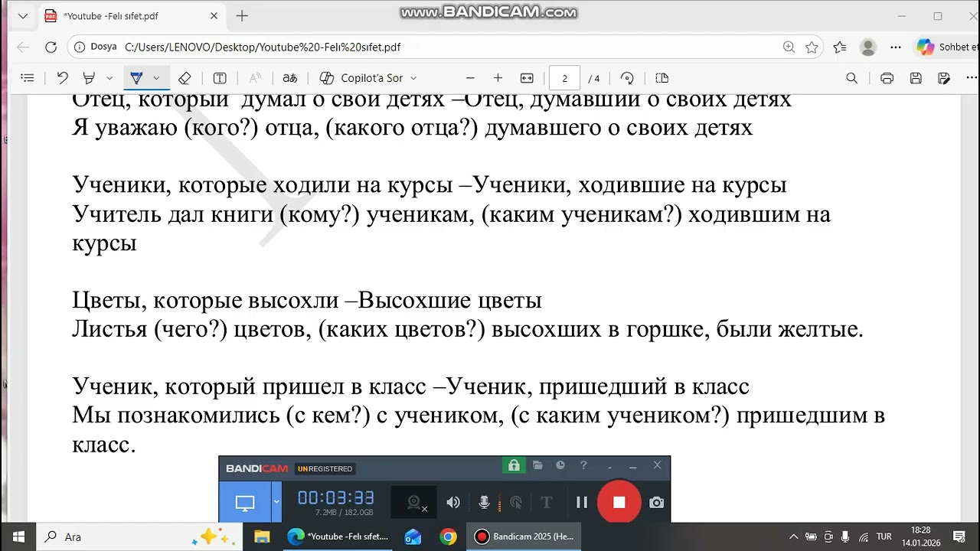This screenshot has width=980, height=551.
Task: Change the TUR keyboard language
Action: [884, 536]
